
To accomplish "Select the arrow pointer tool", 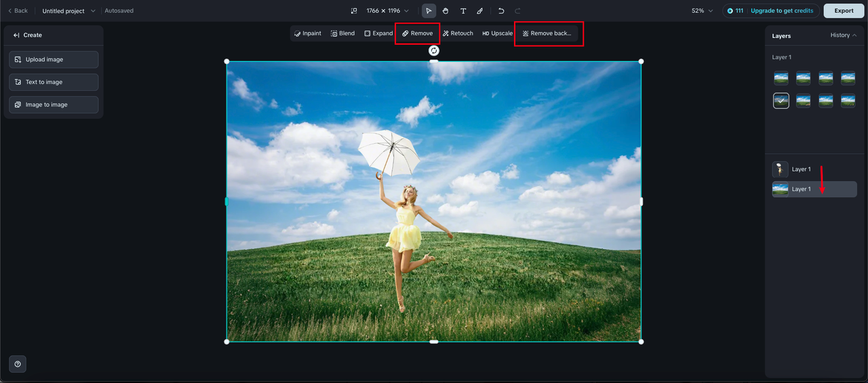I will click(x=429, y=11).
